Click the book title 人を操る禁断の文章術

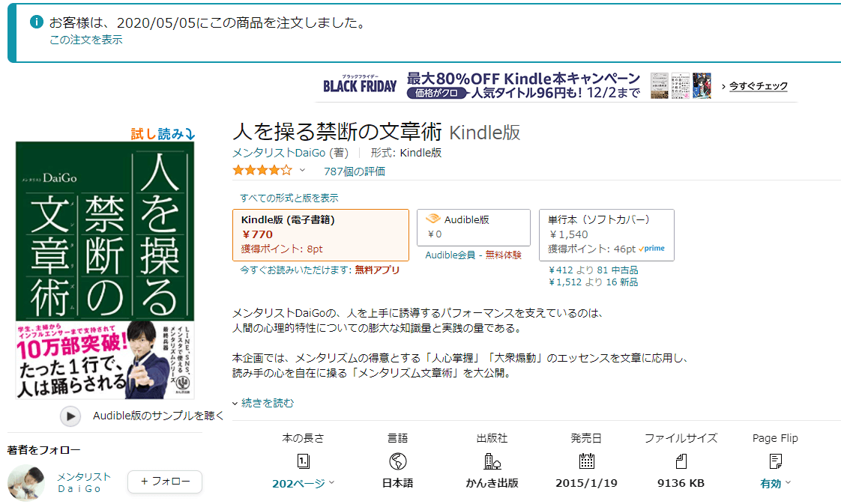337,131
